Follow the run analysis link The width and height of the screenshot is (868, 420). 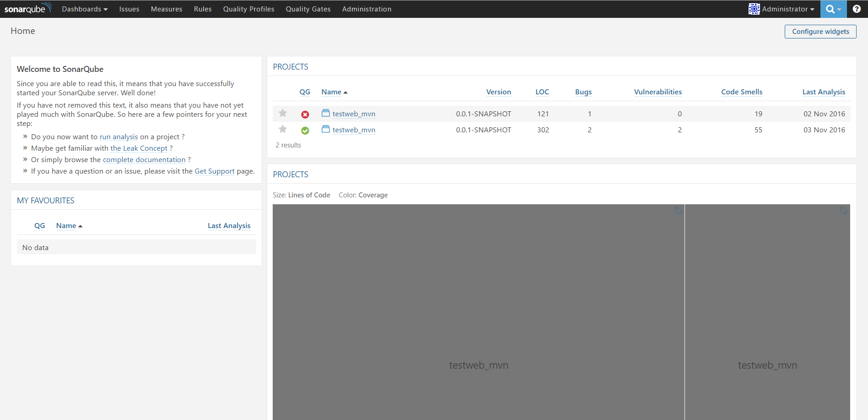pos(119,137)
